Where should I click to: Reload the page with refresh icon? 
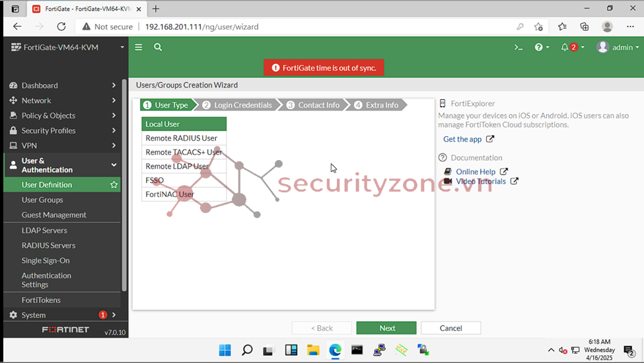[61, 26]
